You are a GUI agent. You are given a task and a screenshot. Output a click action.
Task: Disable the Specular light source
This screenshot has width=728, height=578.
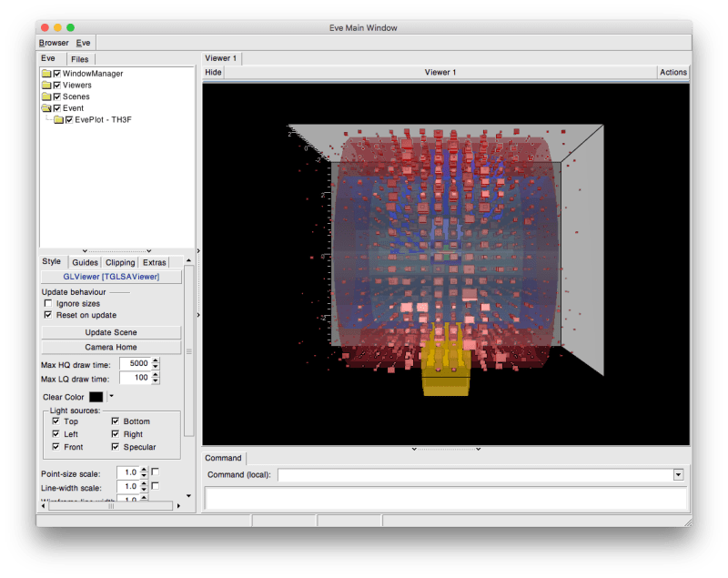(116, 447)
